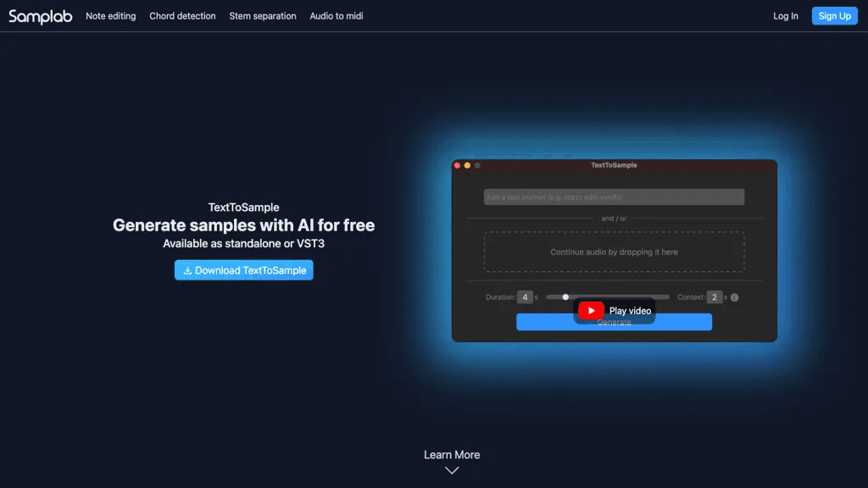
Task: Go to Stem separation
Action: pos(263,16)
